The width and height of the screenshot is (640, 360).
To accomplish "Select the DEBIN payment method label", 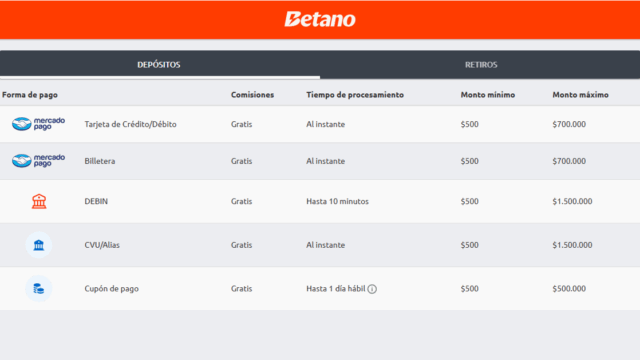I will click(x=96, y=201).
